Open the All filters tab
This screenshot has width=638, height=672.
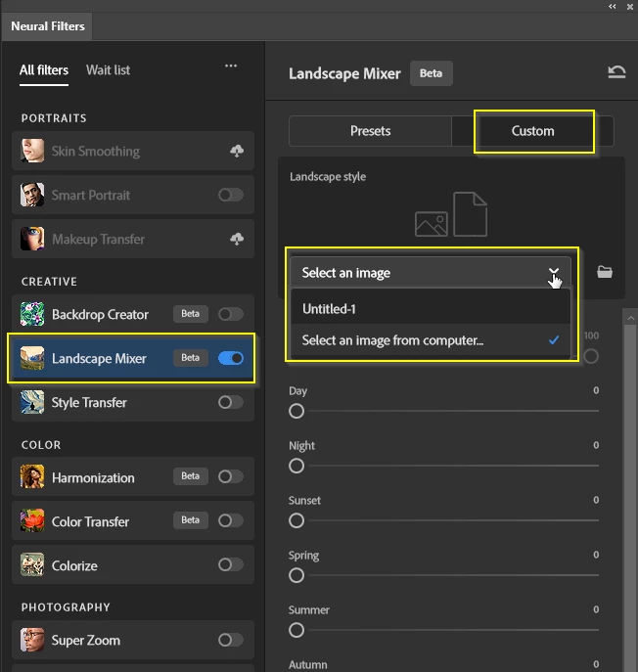pyautogui.click(x=44, y=69)
